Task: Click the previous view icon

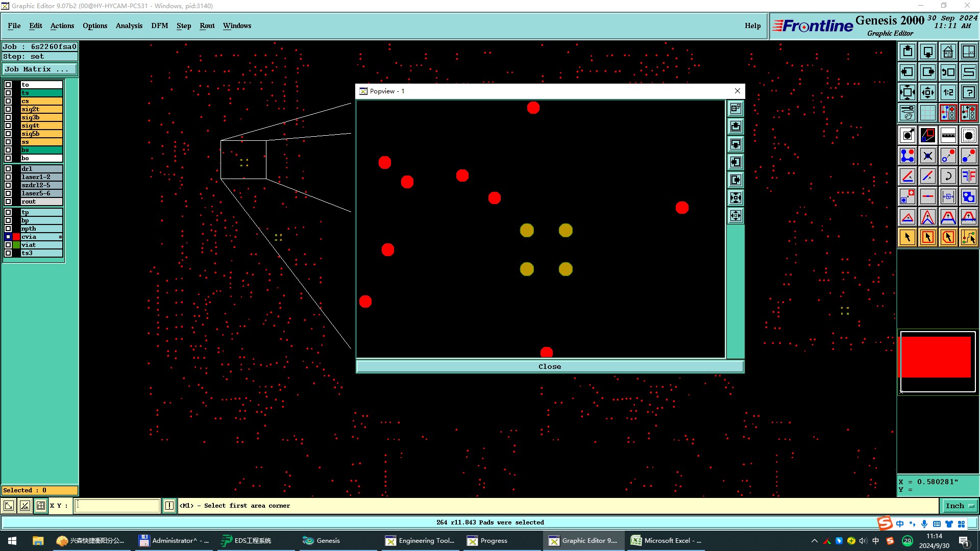Action: pos(948,72)
